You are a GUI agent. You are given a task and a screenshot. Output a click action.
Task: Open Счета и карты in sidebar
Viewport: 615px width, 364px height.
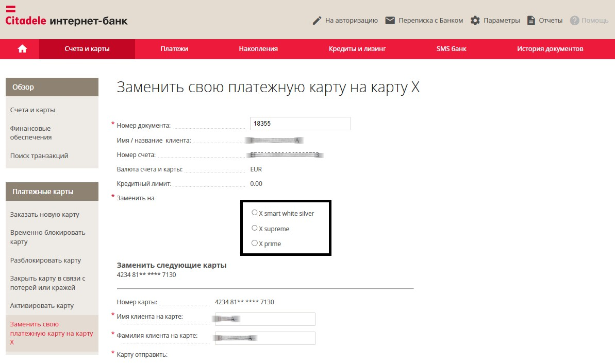pos(32,110)
